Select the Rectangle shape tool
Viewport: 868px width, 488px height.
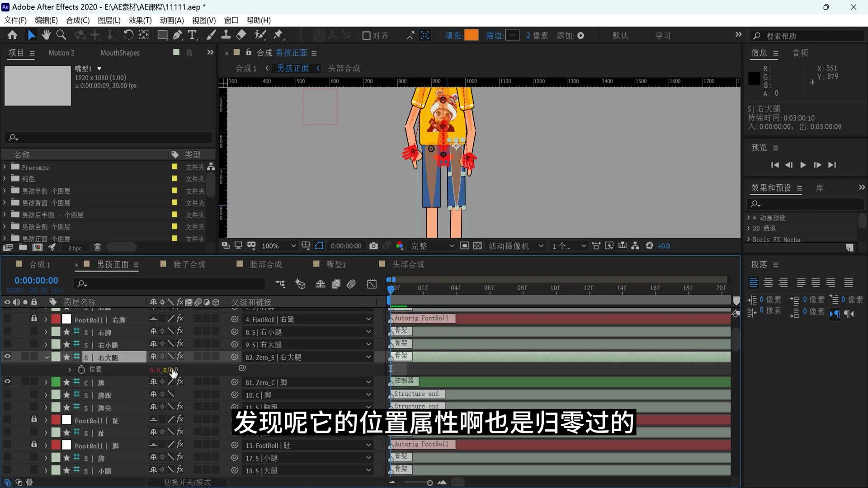click(162, 35)
